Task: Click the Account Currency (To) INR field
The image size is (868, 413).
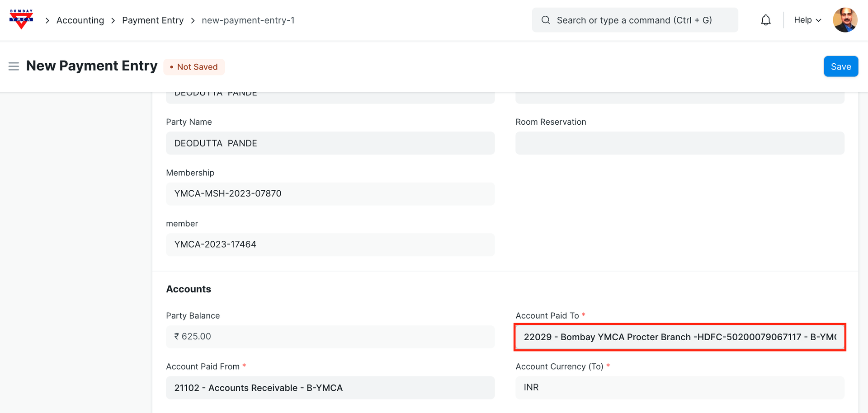Action: [x=679, y=388]
